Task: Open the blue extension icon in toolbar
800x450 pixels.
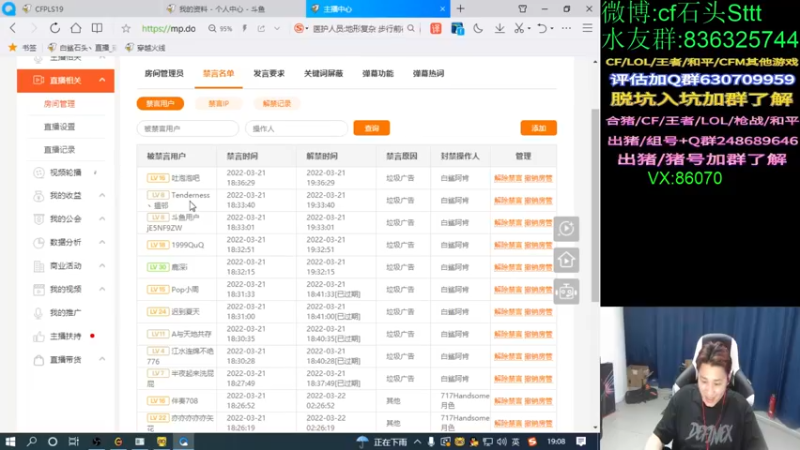Action: coord(458,29)
